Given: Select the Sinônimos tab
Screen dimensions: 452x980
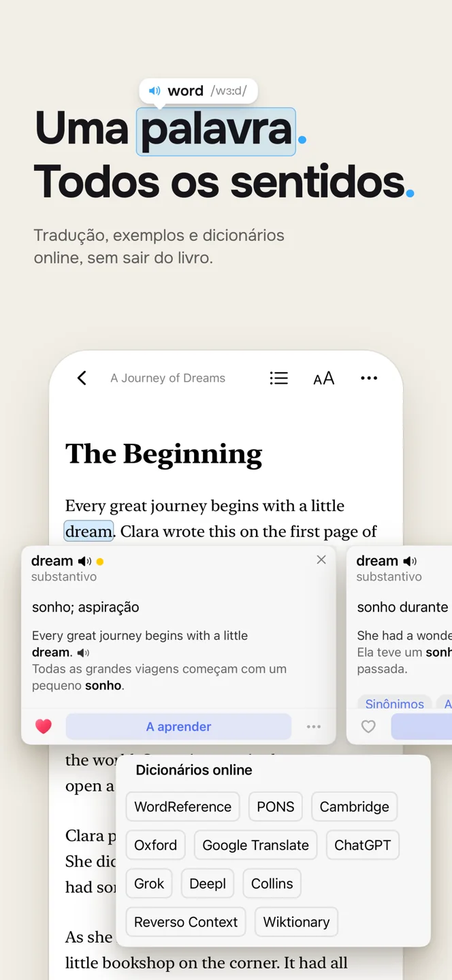Looking at the screenshot, I should tap(394, 704).
